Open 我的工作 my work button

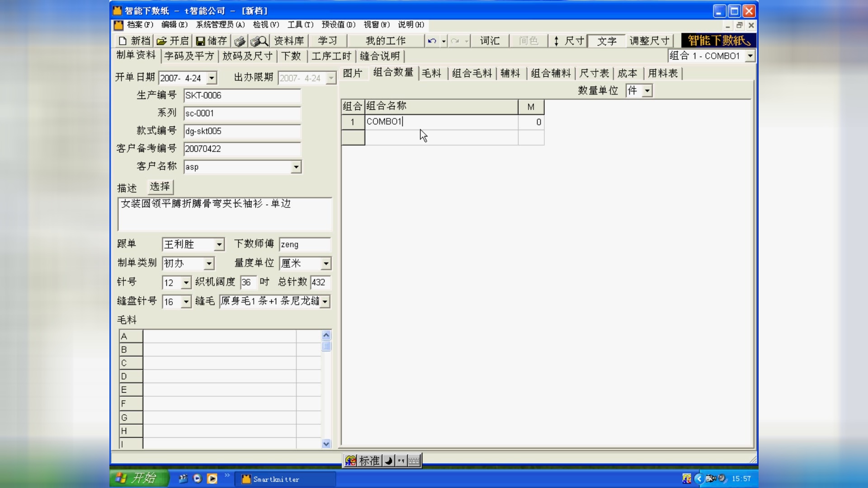pos(386,41)
